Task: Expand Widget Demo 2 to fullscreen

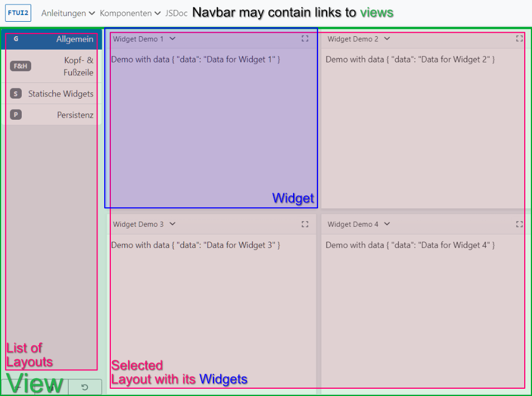Action: click(519, 39)
